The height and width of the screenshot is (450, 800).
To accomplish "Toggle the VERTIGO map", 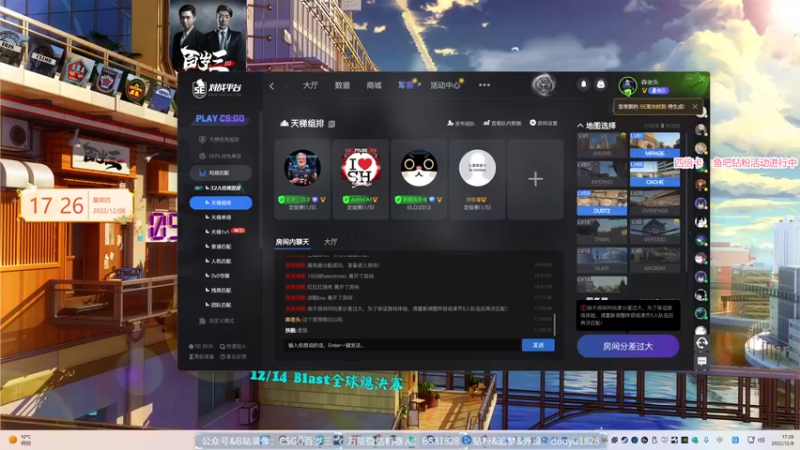I will coord(655,231).
